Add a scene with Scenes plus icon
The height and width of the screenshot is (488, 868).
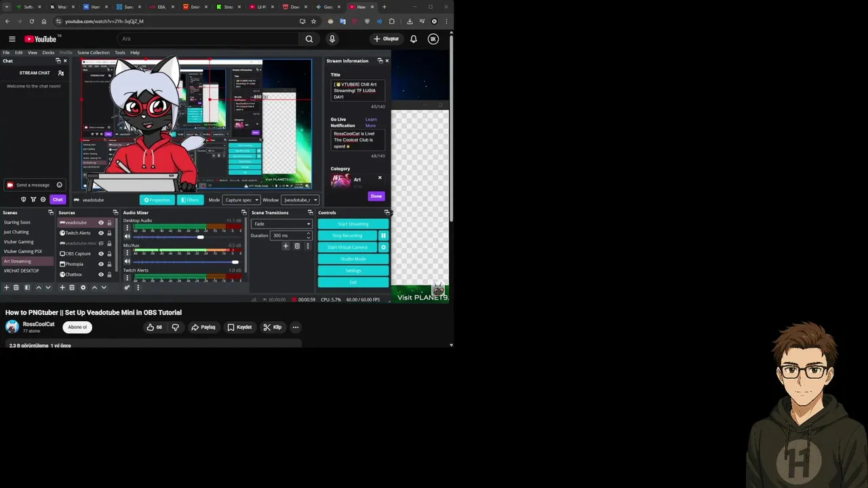pyautogui.click(x=7, y=287)
